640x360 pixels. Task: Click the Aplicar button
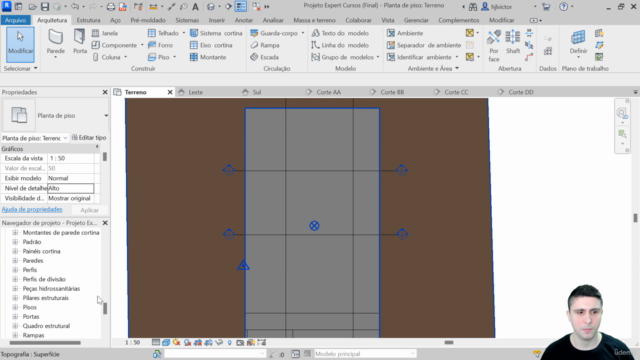click(x=89, y=210)
